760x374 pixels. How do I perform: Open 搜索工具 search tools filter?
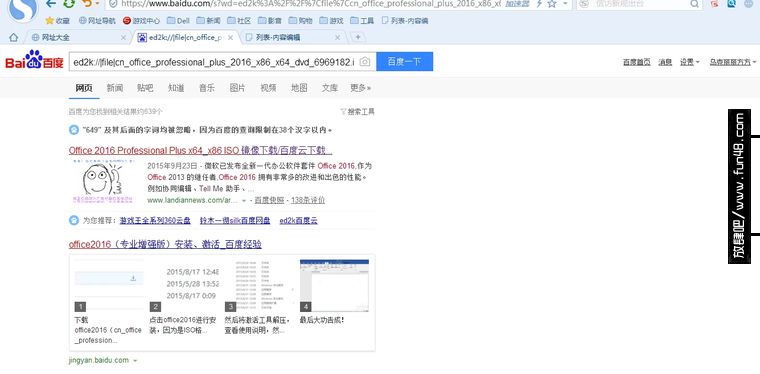coord(358,111)
